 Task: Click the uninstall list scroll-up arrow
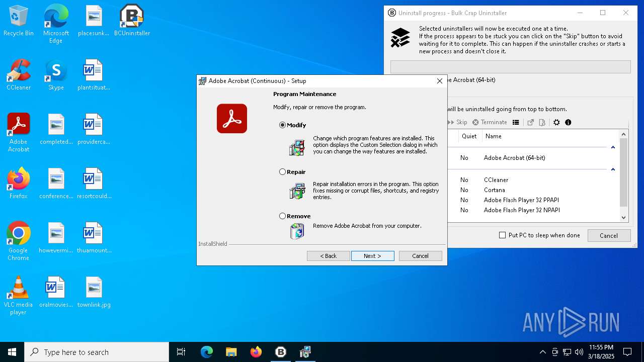(624, 134)
